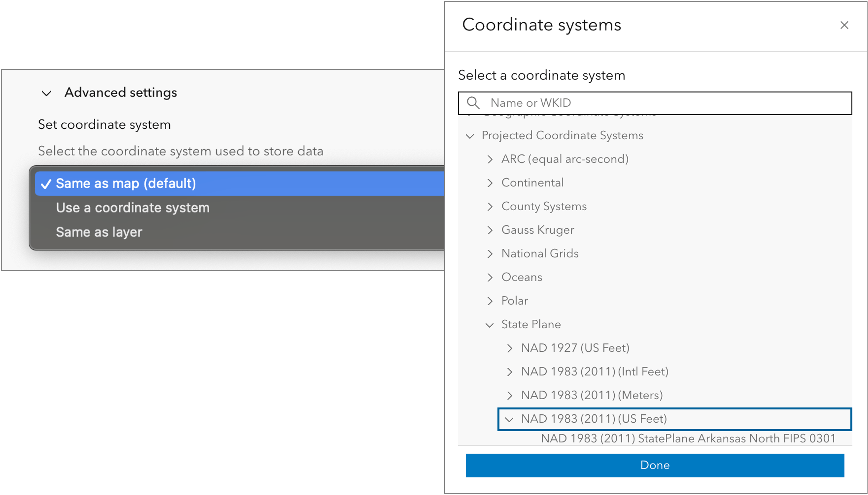Collapse the State Plane group
Image resolution: width=868 pixels, height=495 pixels.
(490, 324)
